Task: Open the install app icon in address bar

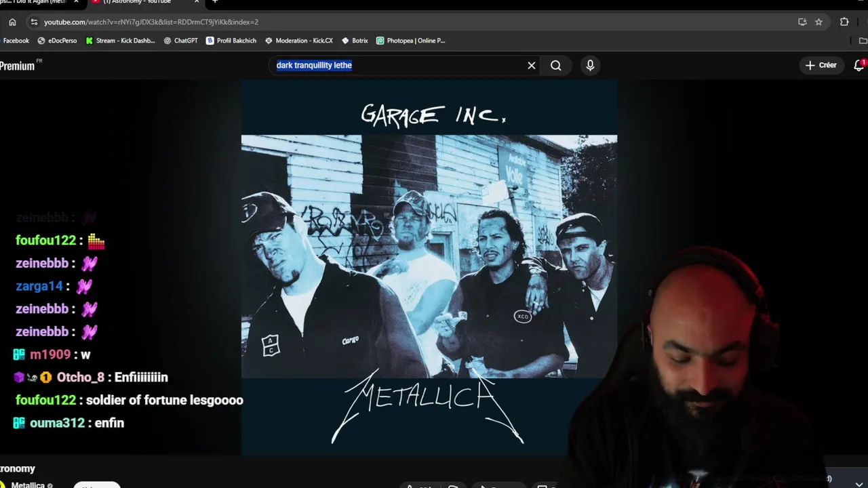Action: coord(802,22)
